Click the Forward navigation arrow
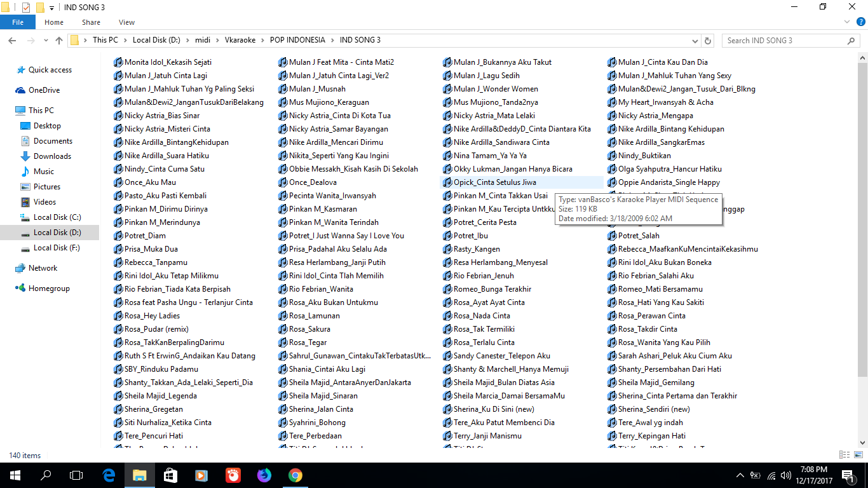This screenshot has height=488, width=868. click(30, 40)
